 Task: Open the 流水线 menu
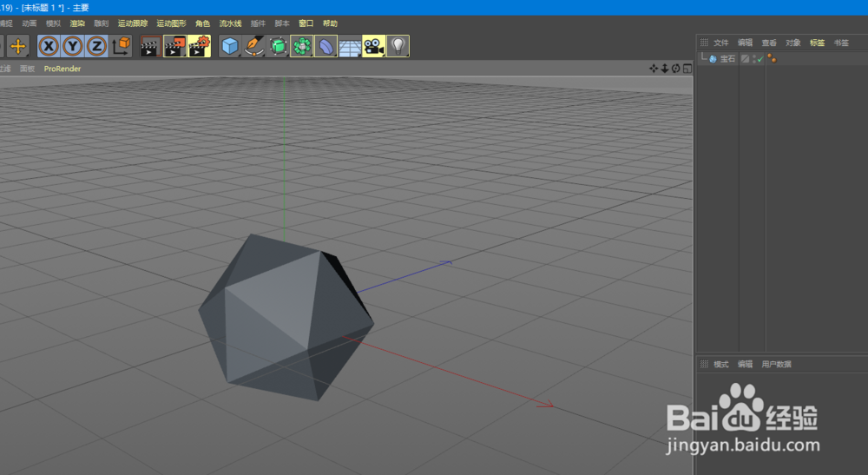(x=230, y=23)
